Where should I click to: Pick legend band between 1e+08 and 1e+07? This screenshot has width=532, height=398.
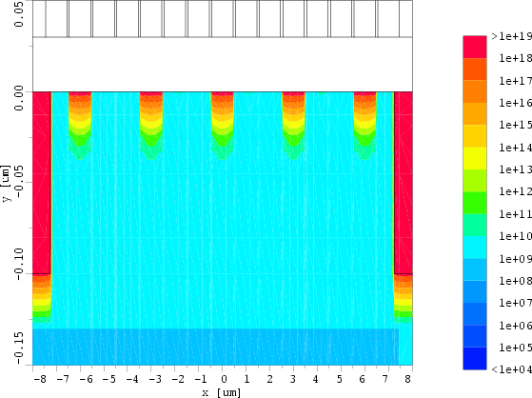tap(475, 291)
